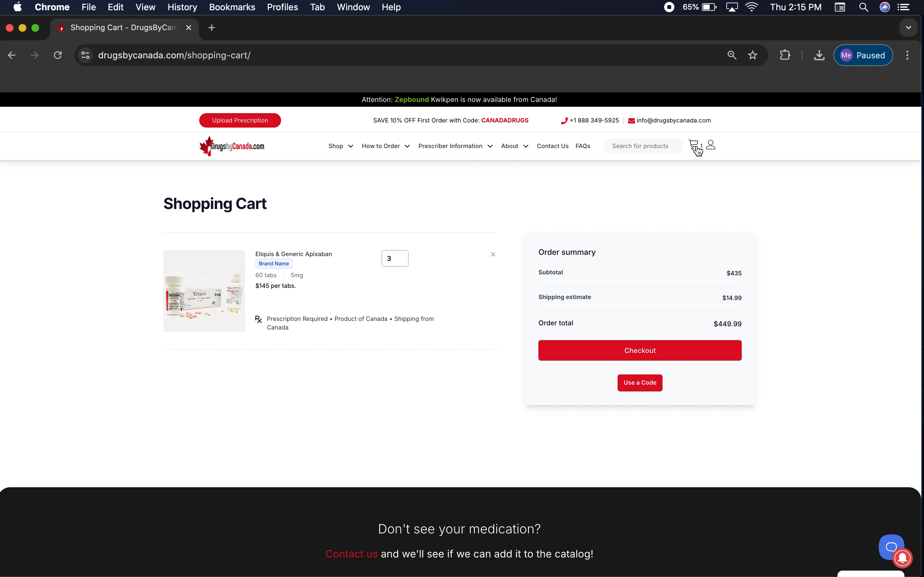The width and height of the screenshot is (924, 577).
Task: Open view site information icon in address bar
Action: (x=86, y=55)
